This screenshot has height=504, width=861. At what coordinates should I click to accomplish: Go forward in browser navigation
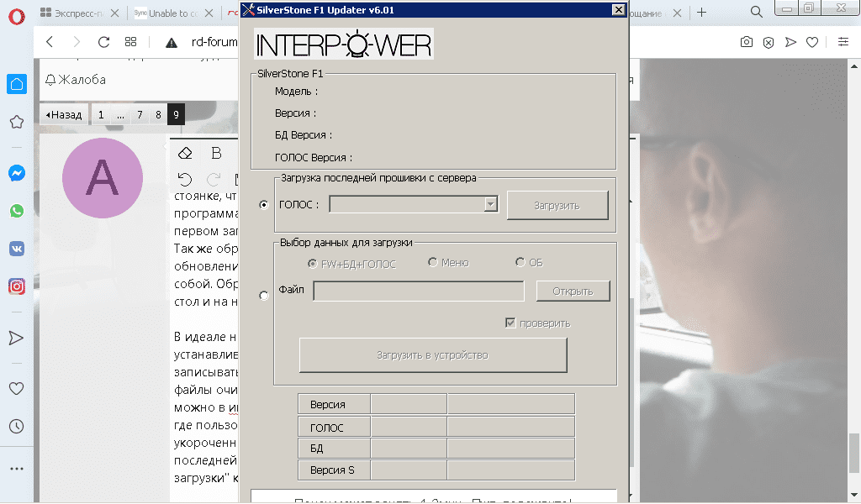(x=77, y=42)
